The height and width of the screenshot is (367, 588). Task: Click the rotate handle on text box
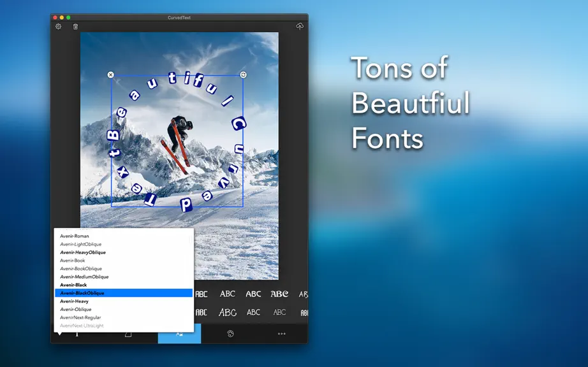[x=244, y=75]
